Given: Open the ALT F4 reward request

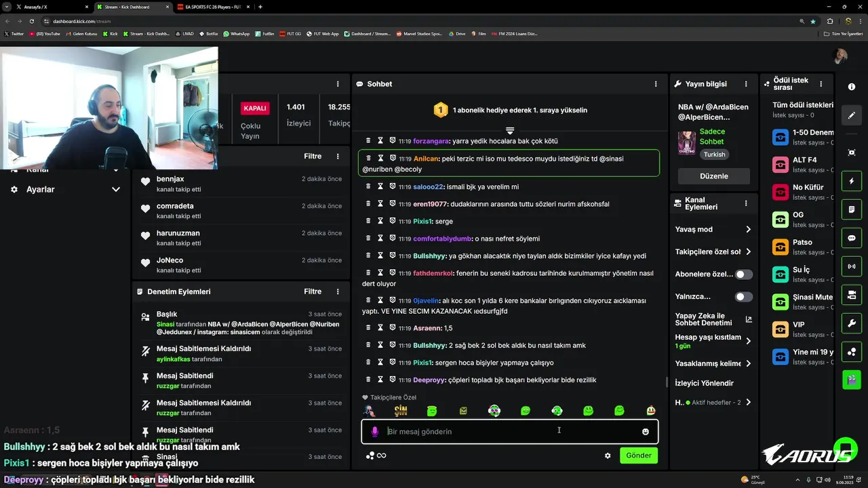Looking at the screenshot, I should (x=803, y=165).
